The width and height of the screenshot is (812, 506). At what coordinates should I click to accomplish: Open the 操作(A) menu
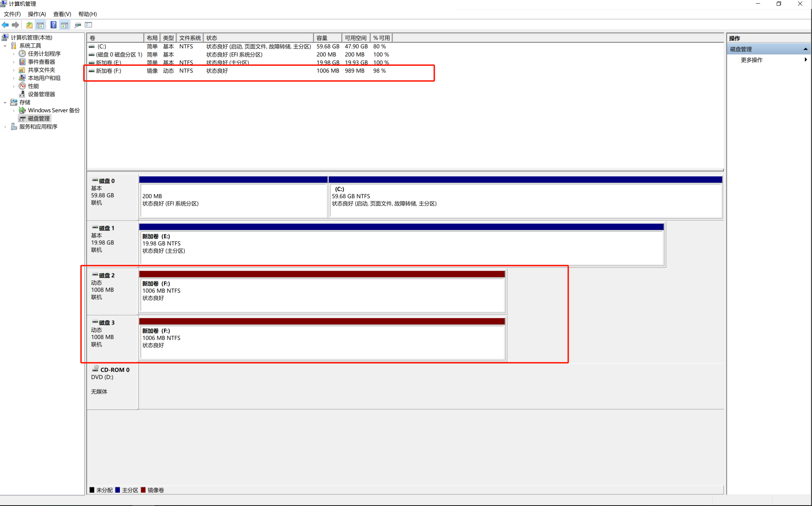click(x=37, y=14)
